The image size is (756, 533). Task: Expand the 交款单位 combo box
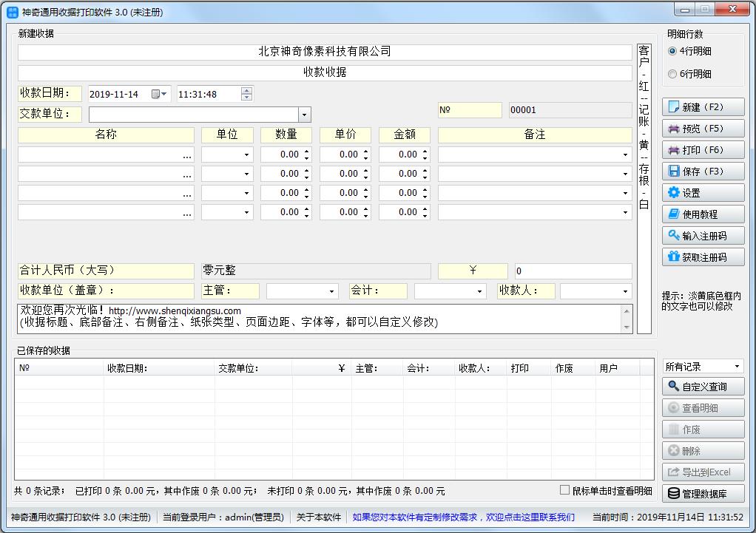point(304,115)
